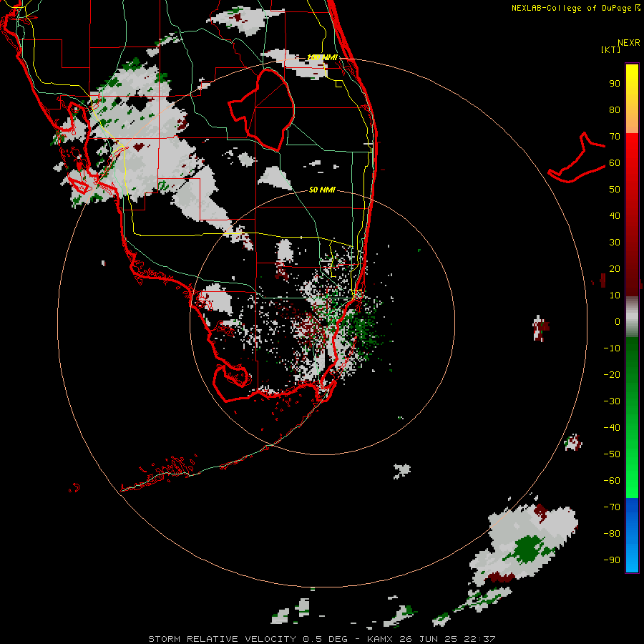
Task: Click the -40 value on the color scale
Action: point(612,428)
